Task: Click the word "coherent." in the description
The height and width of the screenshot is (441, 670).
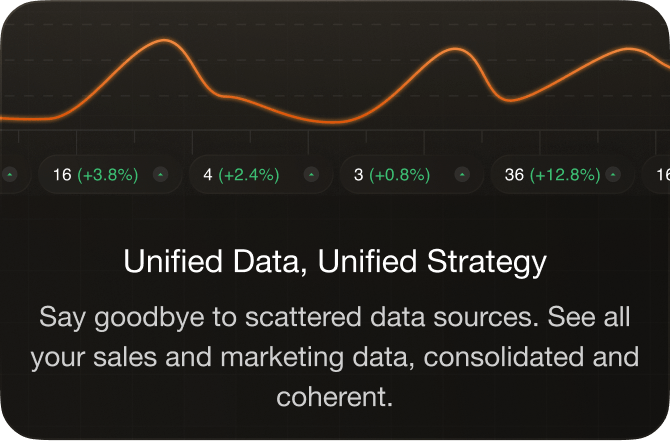Action: (335, 396)
